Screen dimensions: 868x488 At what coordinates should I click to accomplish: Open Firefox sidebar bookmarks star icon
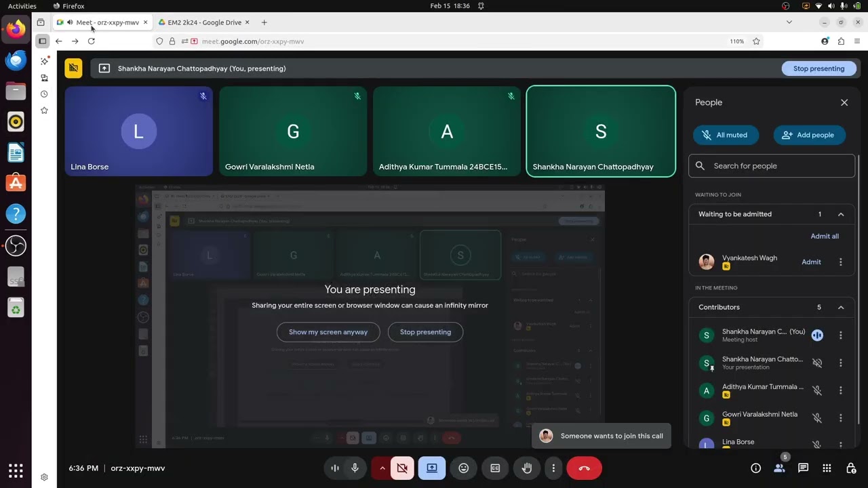(44, 110)
